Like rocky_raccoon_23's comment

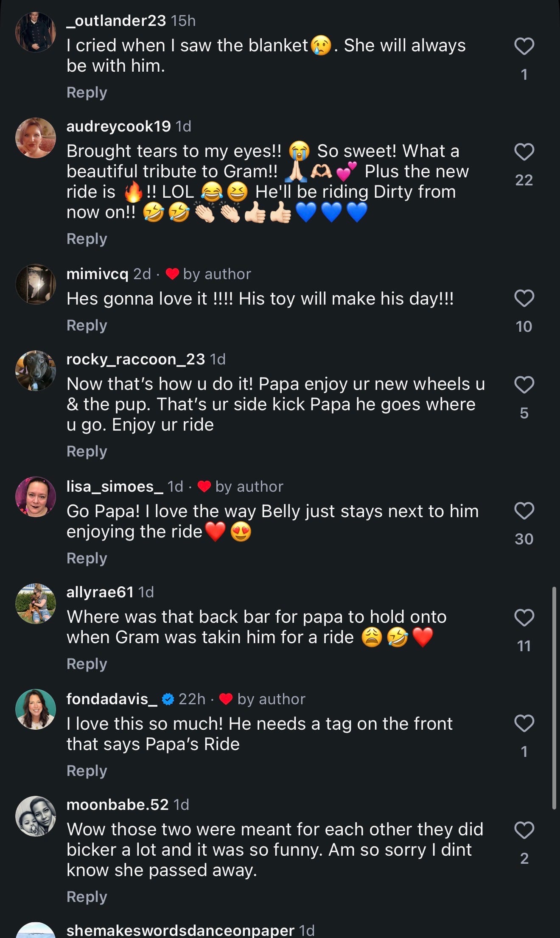524,385
